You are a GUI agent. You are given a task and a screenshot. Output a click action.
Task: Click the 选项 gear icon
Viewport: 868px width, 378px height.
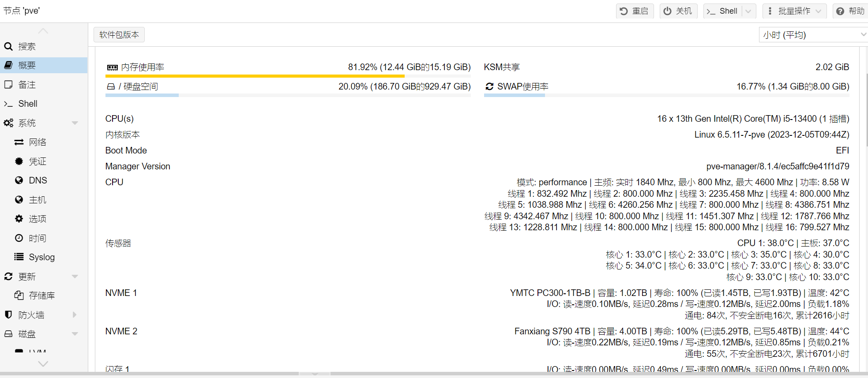(19, 219)
